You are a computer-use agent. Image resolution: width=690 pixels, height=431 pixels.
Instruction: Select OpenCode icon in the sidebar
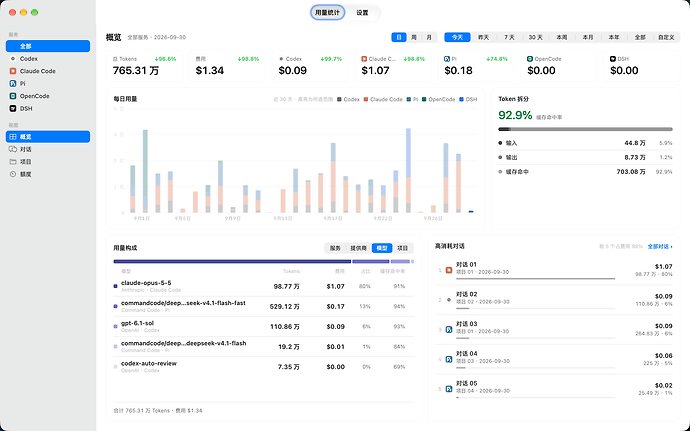(13, 96)
